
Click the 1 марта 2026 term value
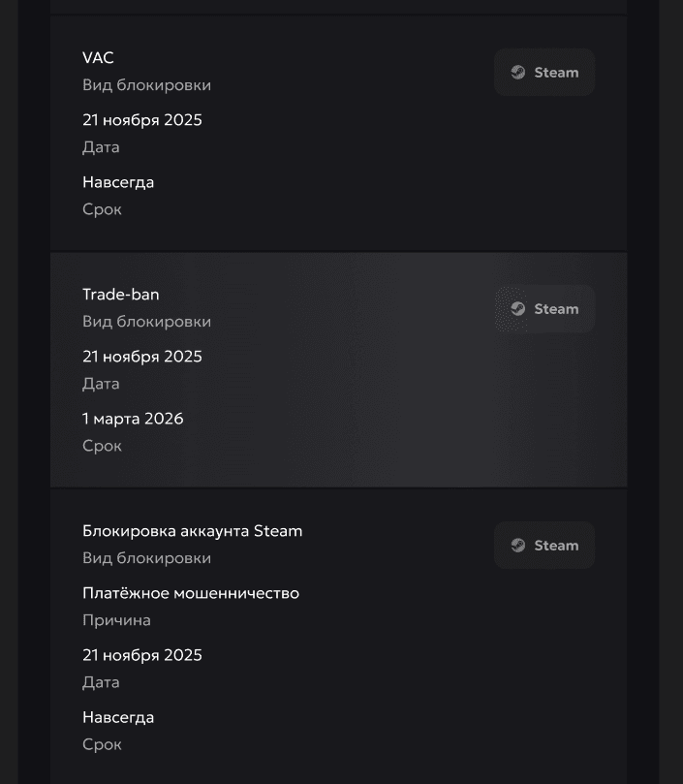click(x=133, y=419)
